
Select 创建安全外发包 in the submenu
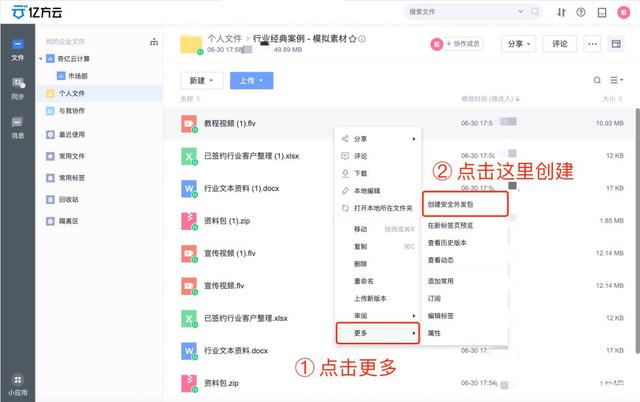[465, 204]
